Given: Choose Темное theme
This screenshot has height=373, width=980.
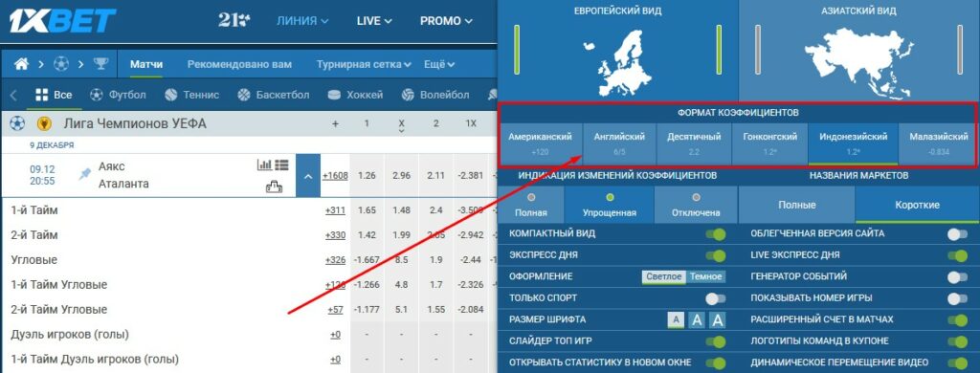Looking at the screenshot, I should pyautogui.click(x=705, y=276).
